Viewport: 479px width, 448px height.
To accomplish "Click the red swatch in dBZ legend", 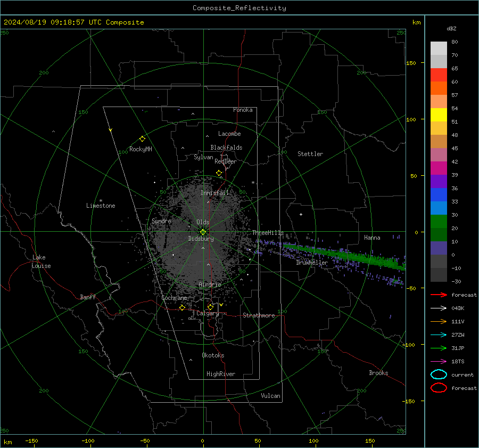I will tap(439, 75).
